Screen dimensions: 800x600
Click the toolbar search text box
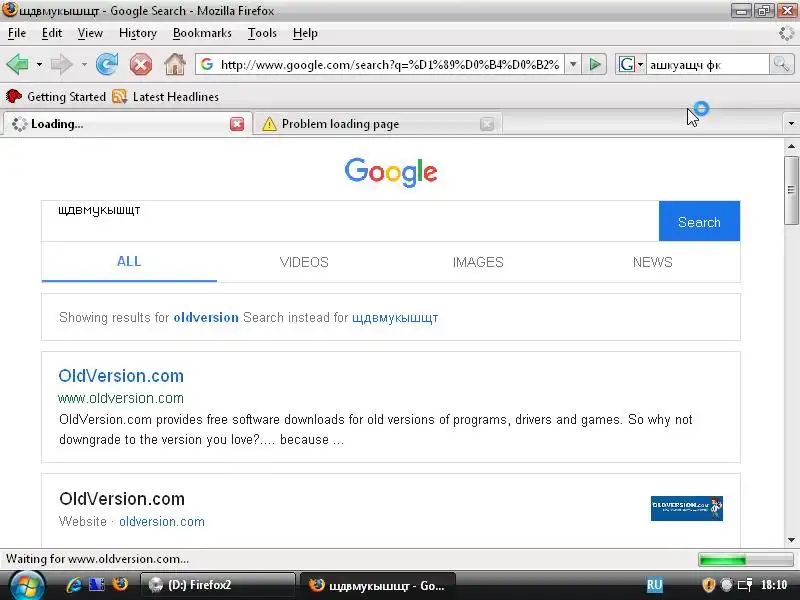707,65
